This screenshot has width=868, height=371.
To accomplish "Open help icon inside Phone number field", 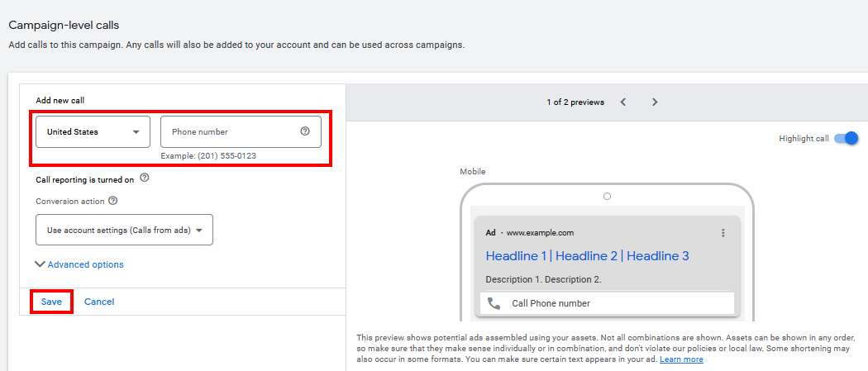I will click(x=304, y=131).
